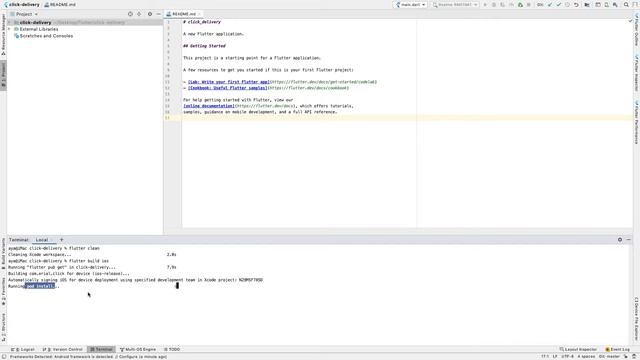
Task: Place cursor on the Getting Started heading
Action: (x=204, y=46)
